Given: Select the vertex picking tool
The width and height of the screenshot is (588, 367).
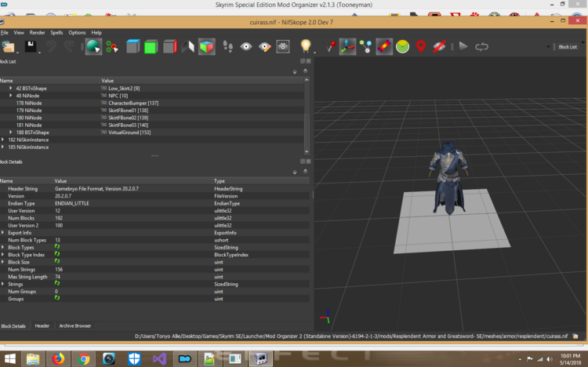Looking at the screenshot, I should pos(112,47).
